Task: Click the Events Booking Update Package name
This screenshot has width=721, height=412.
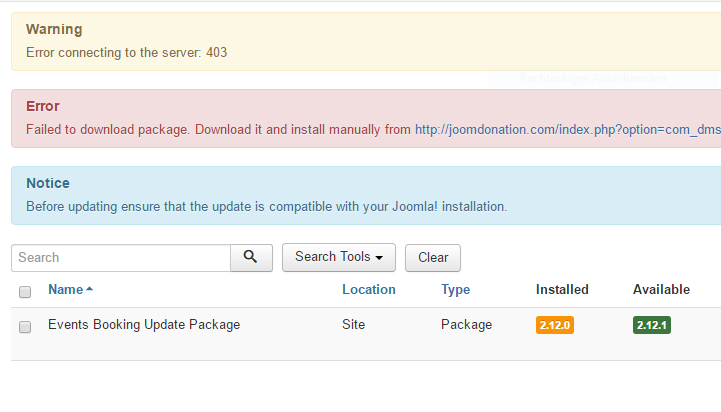Action: (144, 325)
